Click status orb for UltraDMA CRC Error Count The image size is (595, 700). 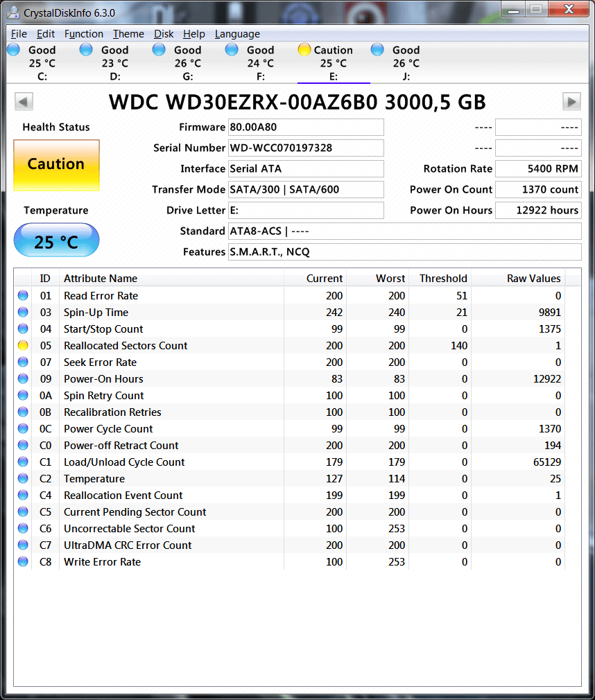pyautogui.click(x=23, y=545)
